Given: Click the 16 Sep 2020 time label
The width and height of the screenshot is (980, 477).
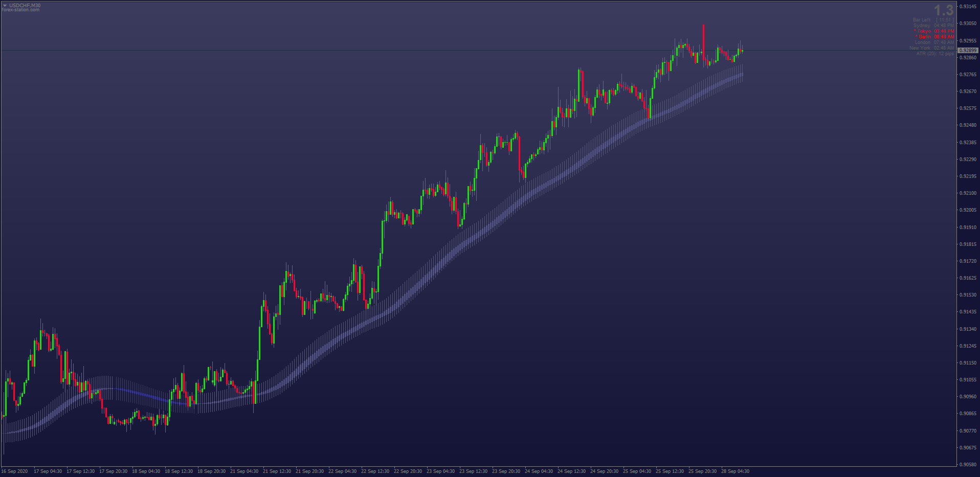Looking at the screenshot, I should click(x=15, y=471).
